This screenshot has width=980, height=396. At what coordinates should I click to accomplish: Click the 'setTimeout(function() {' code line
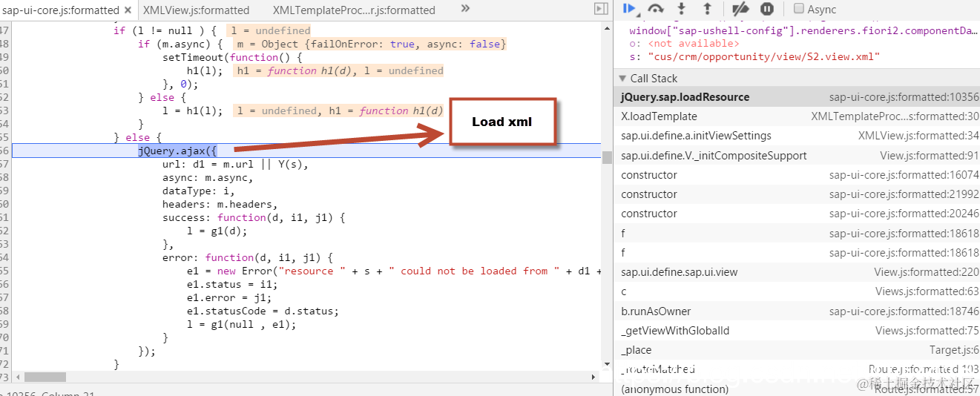pyautogui.click(x=232, y=58)
